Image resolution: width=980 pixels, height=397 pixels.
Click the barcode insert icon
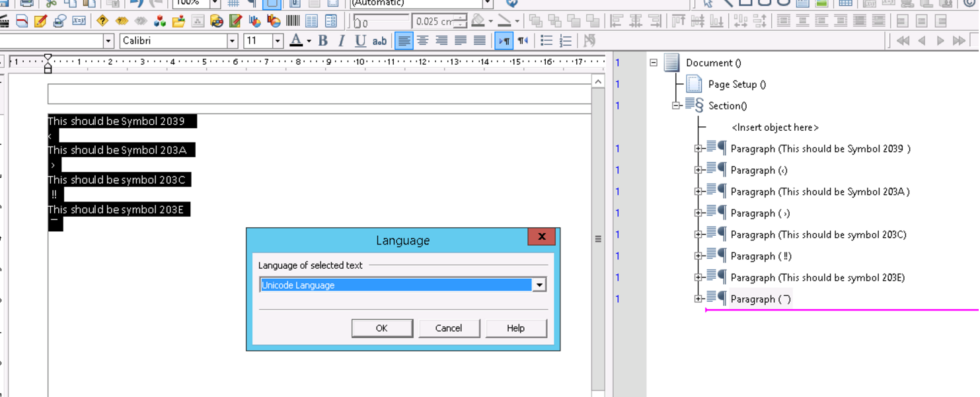293,21
